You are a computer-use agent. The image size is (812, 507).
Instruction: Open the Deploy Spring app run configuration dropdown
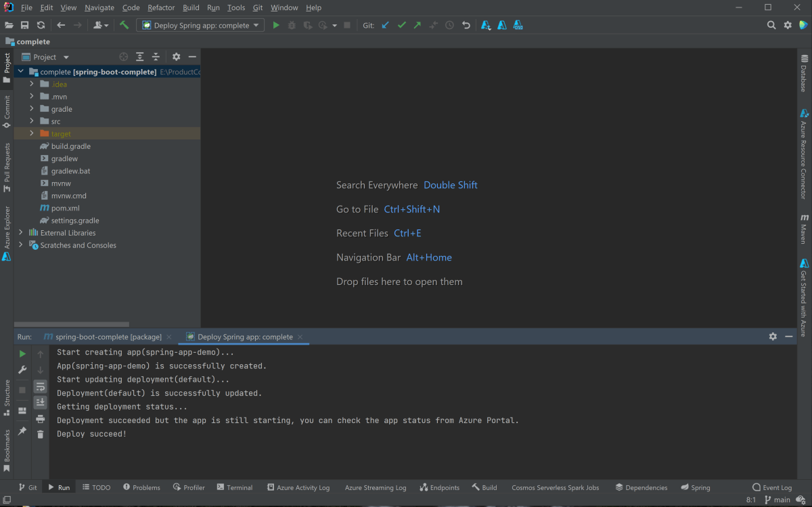click(200, 24)
